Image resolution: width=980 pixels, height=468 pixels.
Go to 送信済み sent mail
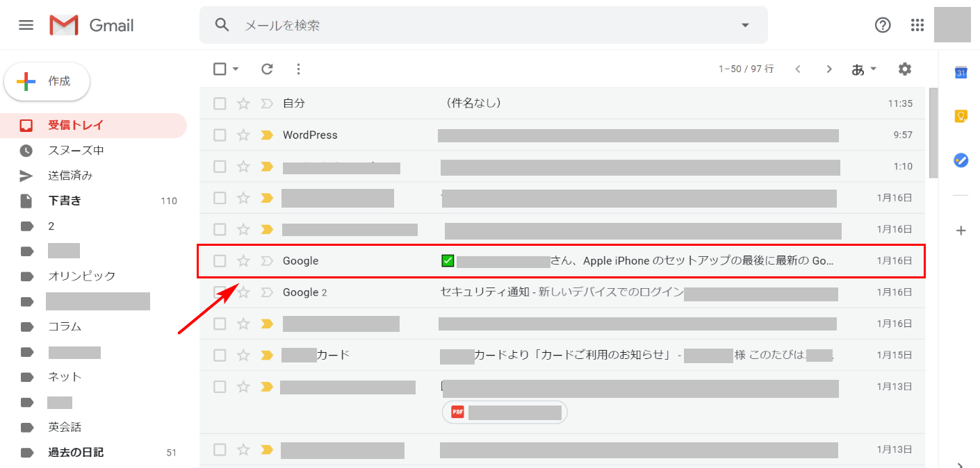pyautogui.click(x=70, y=176)
